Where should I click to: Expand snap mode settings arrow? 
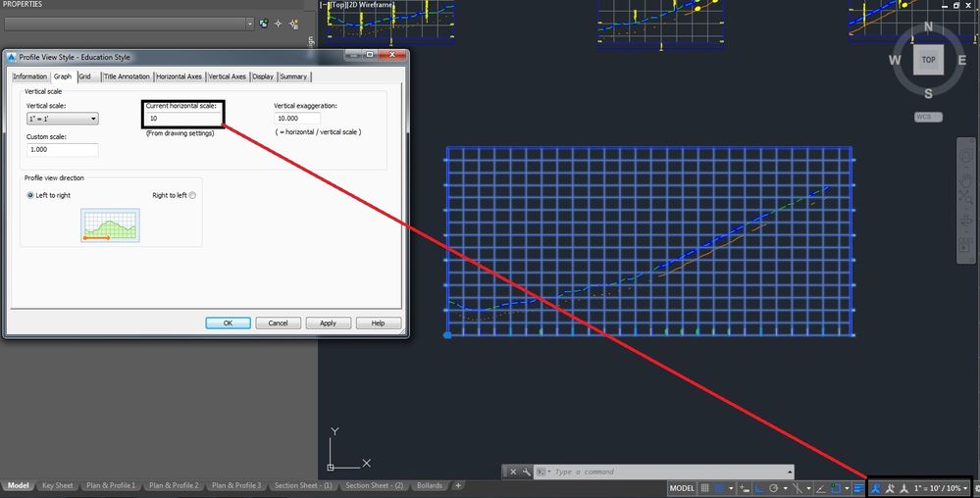coord(731,488)
